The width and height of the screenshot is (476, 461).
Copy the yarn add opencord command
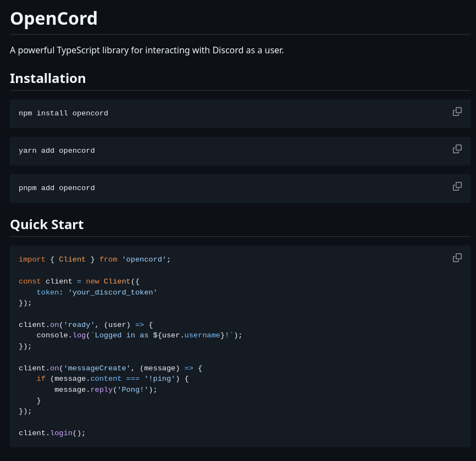(x=457, y=149)
